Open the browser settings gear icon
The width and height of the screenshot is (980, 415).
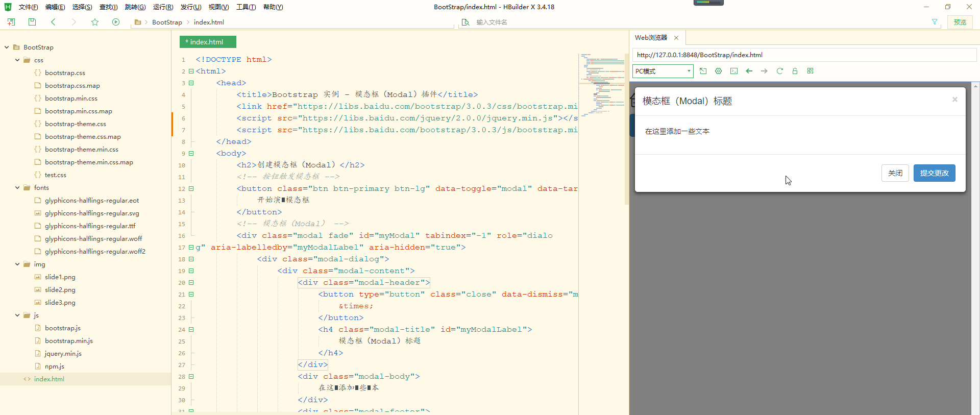click(719, 71)
